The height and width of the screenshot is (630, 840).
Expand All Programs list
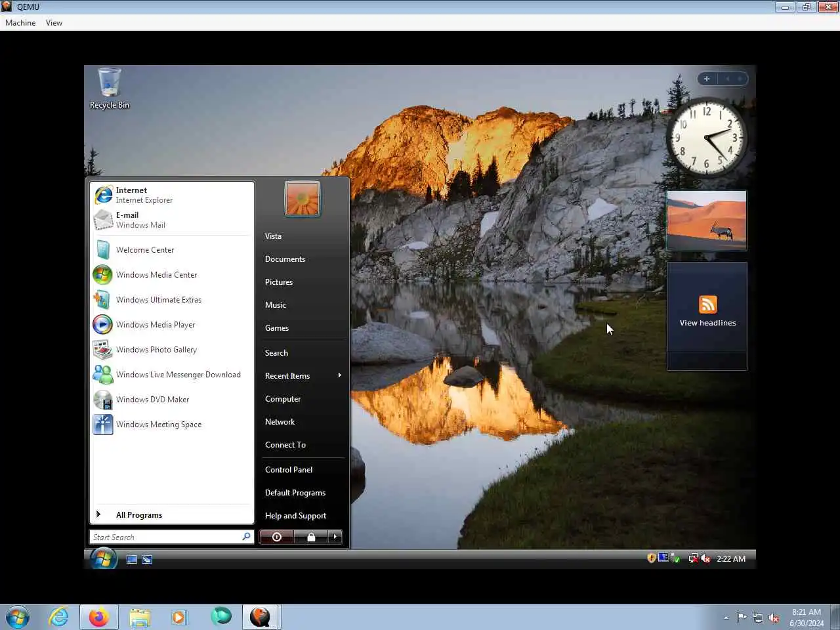point(171,515)
